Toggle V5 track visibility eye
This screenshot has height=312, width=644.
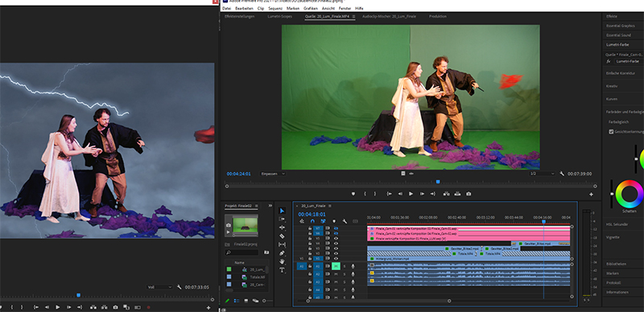click(x=336, y=238)
